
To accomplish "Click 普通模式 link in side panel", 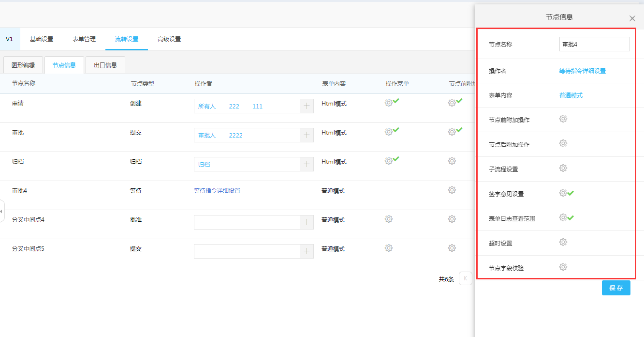I will coord(571,95).
